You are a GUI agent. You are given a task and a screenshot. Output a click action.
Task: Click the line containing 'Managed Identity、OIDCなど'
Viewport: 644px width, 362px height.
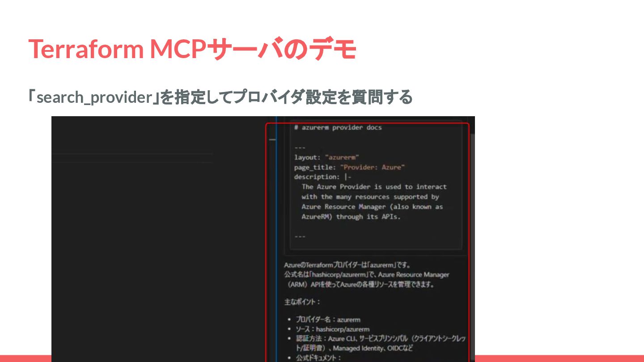(355, 348)
